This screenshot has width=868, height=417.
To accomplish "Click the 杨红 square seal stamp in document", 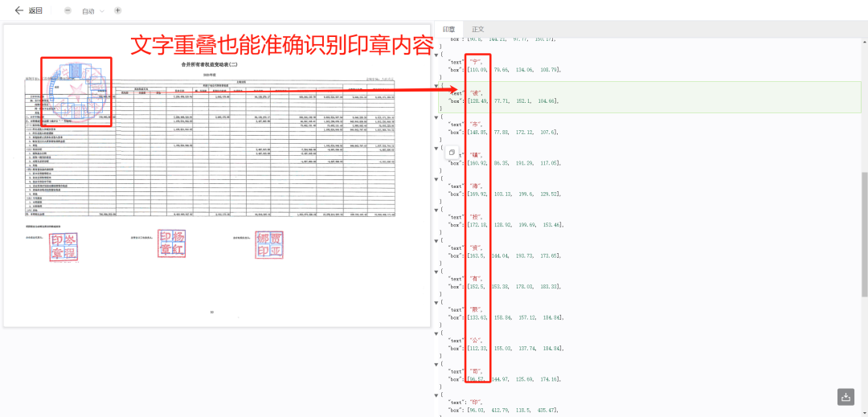I will (172, 244).
